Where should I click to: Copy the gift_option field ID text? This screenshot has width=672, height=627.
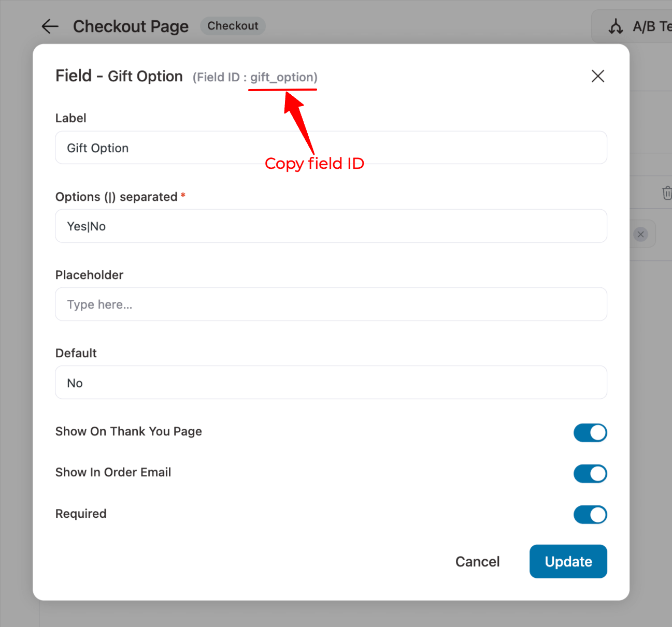(282, 77)
